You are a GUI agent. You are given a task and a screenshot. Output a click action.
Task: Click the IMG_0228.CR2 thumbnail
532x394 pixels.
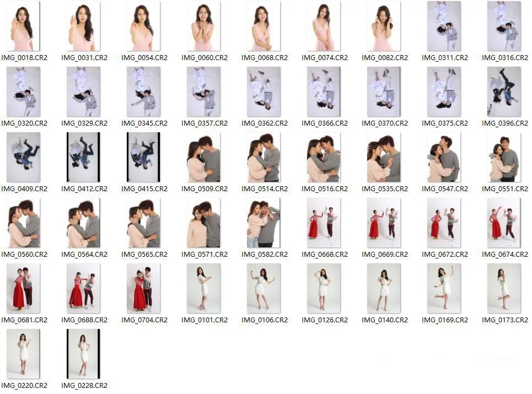click(83, 354)
